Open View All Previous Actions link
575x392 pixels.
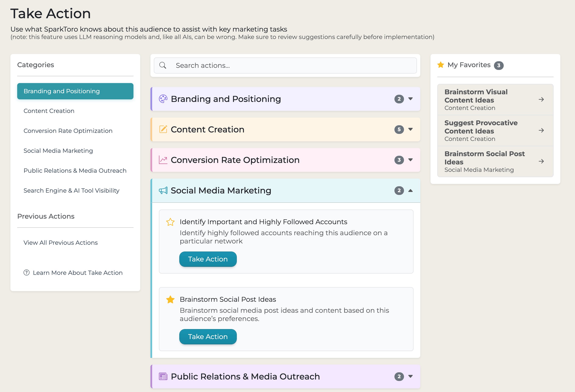60,243
